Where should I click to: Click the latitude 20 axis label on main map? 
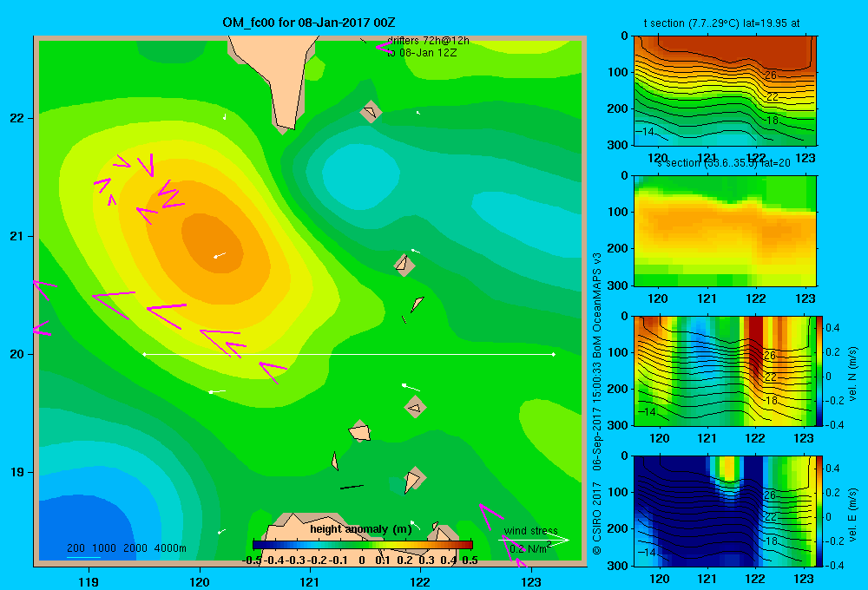(17, 354)
